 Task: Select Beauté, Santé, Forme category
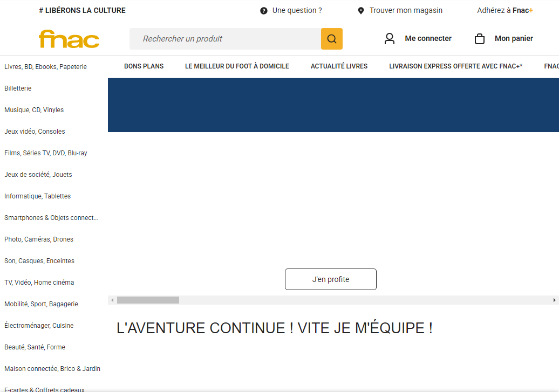35,347
